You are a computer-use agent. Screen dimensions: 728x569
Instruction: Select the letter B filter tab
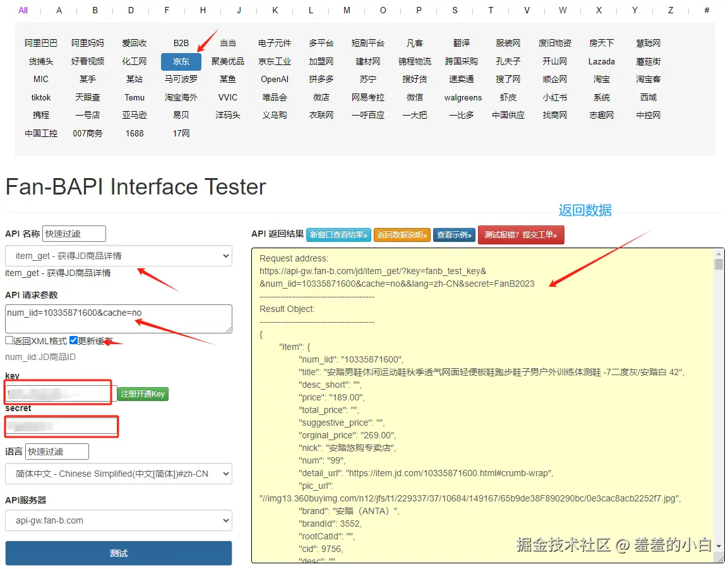[95, 10]
